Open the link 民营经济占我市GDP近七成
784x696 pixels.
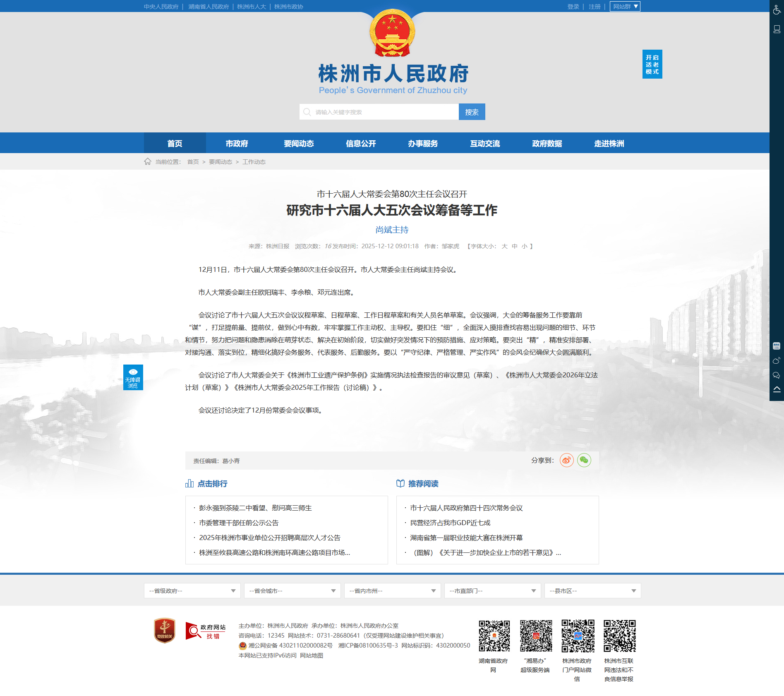(x=450, y=523)
